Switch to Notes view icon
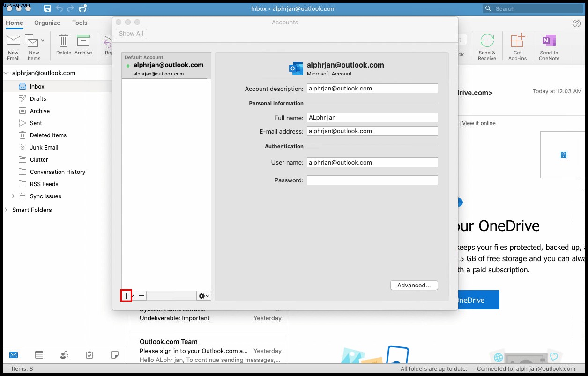588x376 pixels. [114, 355]
